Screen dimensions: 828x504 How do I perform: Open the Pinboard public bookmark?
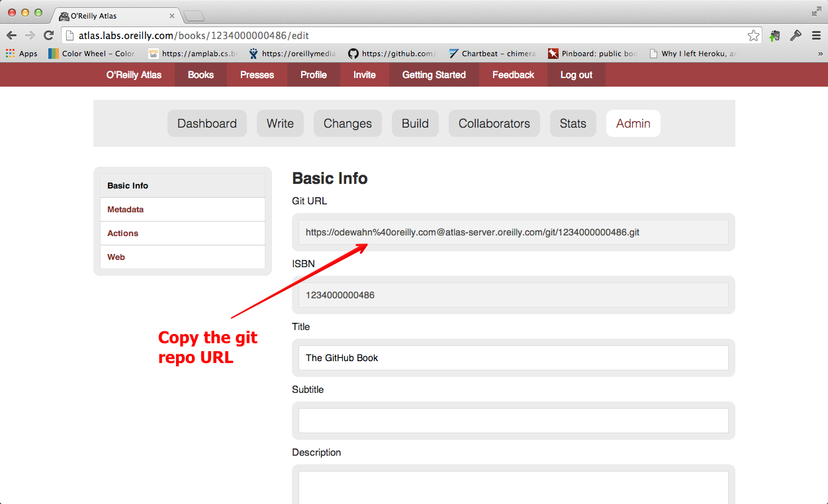pos(592,54)
